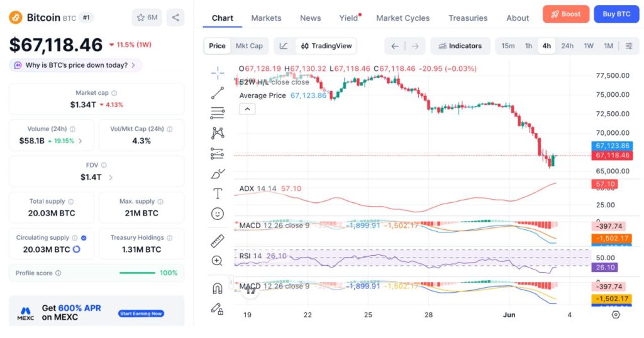Click the circulating supply progress ring

coord(76,249)
